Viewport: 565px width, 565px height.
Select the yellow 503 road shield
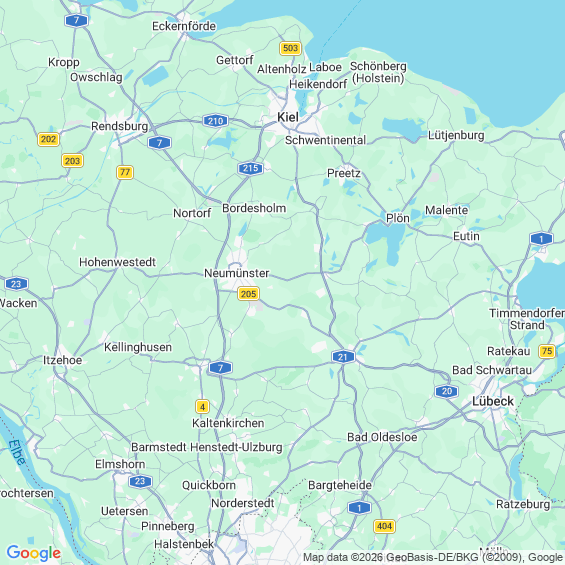pyautogui.click(x=290, y=48)
